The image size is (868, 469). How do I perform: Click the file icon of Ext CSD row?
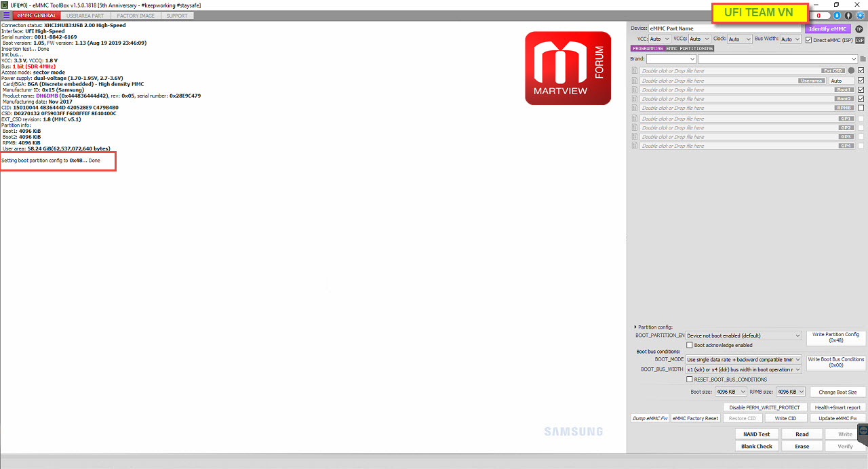click(x=635, y=70)
